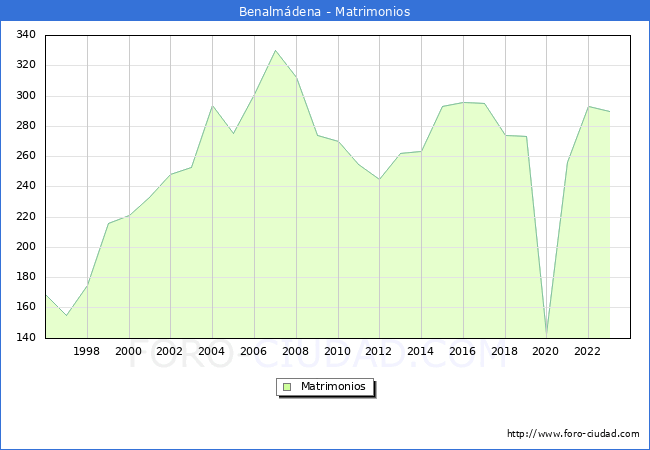This screenshot has height=450, width=650.
Task: Select the 2022 x-axis label
Action: coord(588,351)
